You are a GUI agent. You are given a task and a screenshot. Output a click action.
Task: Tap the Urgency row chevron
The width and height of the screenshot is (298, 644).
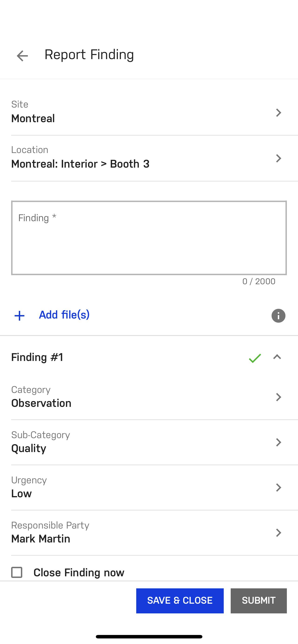pyautogui.click(x=278, y=488)
